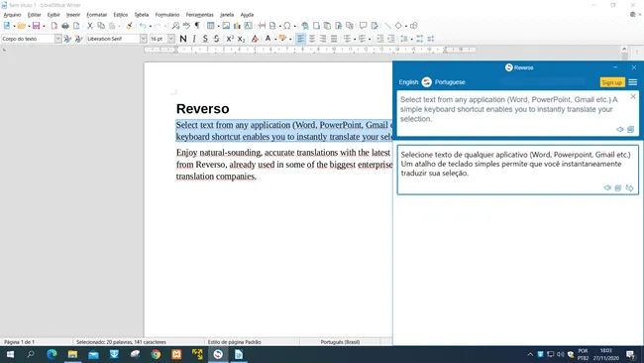Insert a chart using the chart icon
Image resolution: width=644 pixels, height=363 pixels.
point(237,26)
